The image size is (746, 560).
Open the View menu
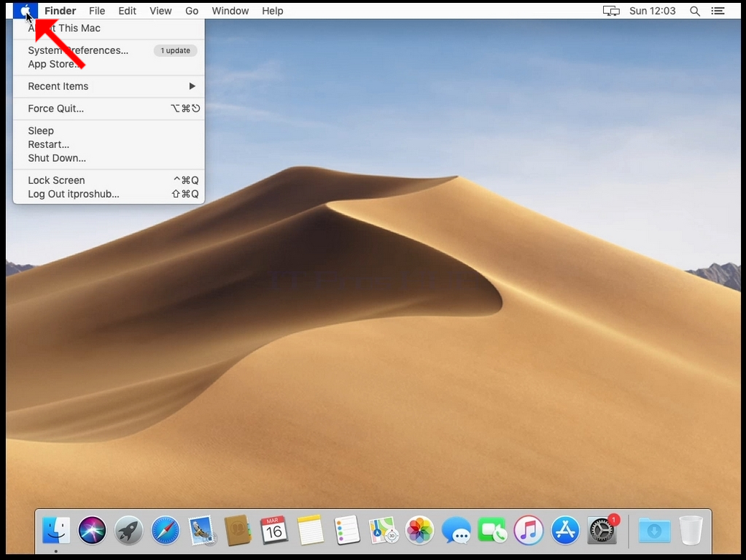[160, 11]
